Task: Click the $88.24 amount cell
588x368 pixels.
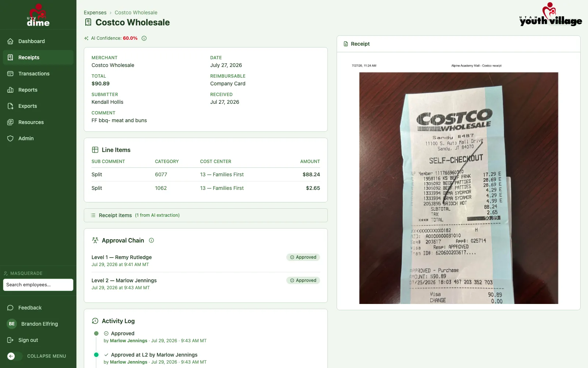Action: tap(311, 174)
